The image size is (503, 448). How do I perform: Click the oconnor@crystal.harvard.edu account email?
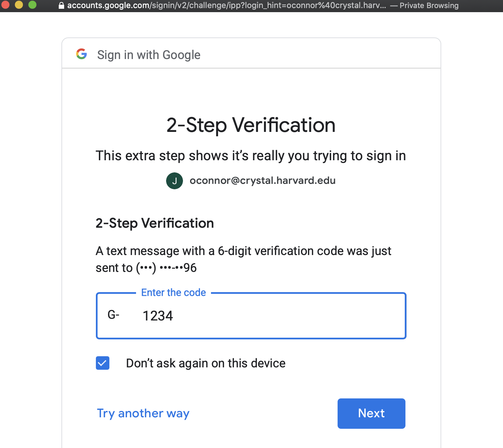point(262,180)
